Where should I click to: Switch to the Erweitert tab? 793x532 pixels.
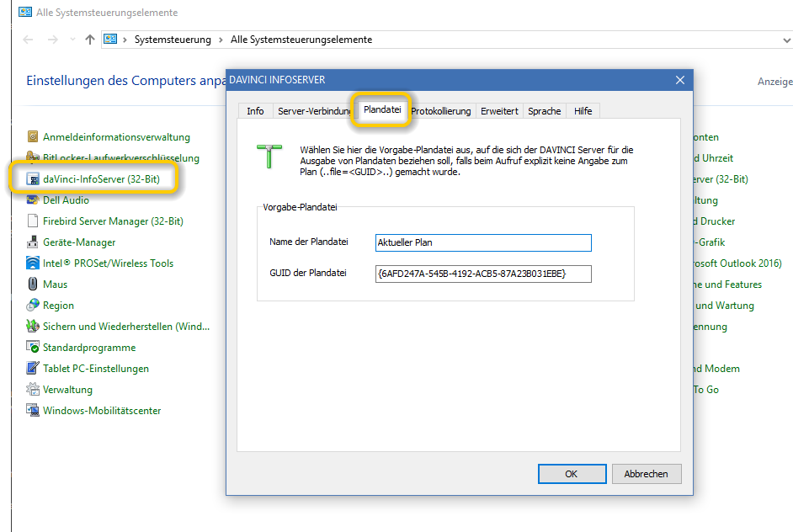(x=499, y=111)
